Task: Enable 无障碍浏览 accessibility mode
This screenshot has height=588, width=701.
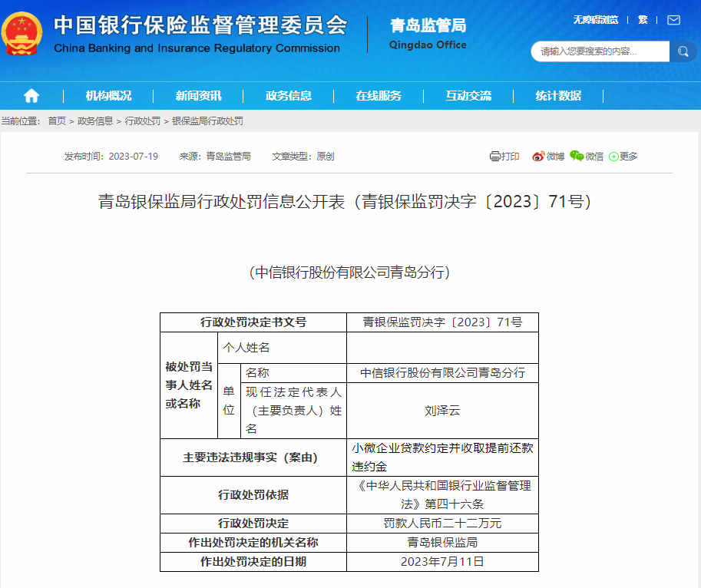Action: point(595,20)
